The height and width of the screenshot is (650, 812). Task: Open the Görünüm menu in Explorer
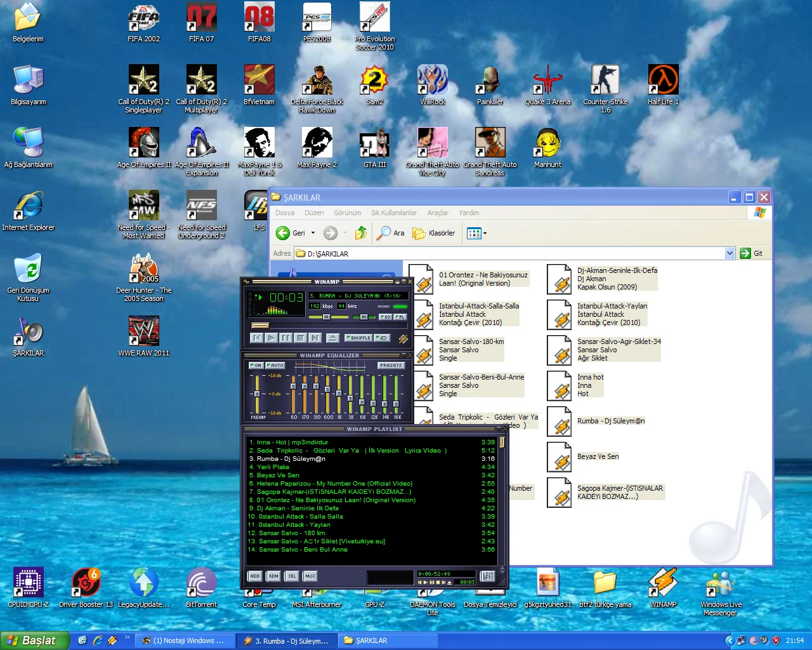pyautogui.click(x=347, y=213)
